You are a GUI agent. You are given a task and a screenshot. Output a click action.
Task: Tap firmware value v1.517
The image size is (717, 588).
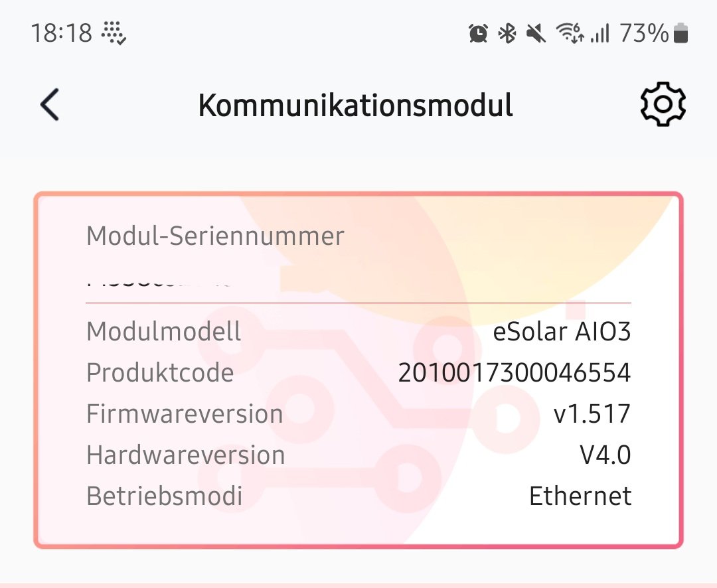[x=592, y=414]
